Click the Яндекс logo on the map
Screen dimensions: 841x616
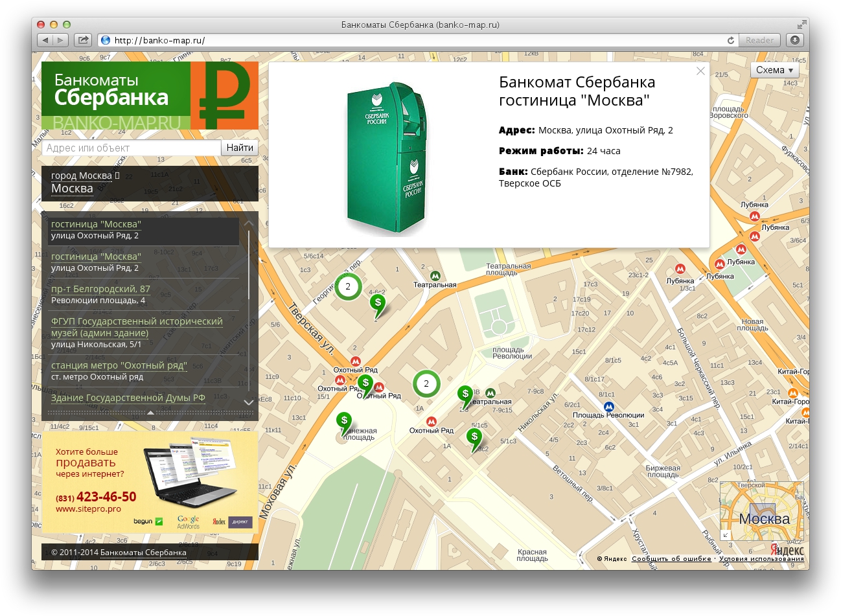(x=787, y=549)
